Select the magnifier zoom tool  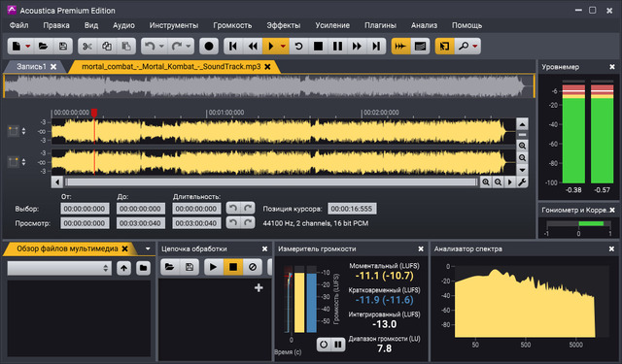pyautogui.click(x=463, y=47)
